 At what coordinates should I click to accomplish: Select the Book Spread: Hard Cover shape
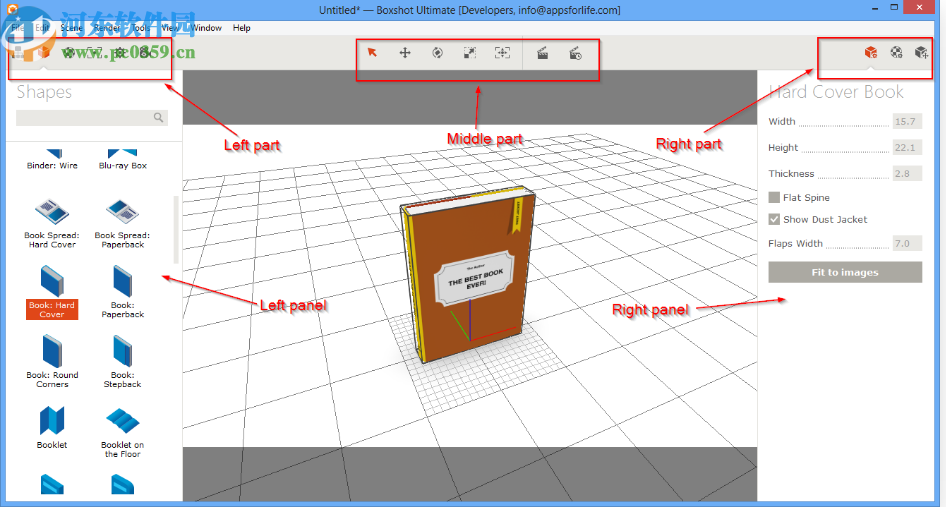pos(52,223)
